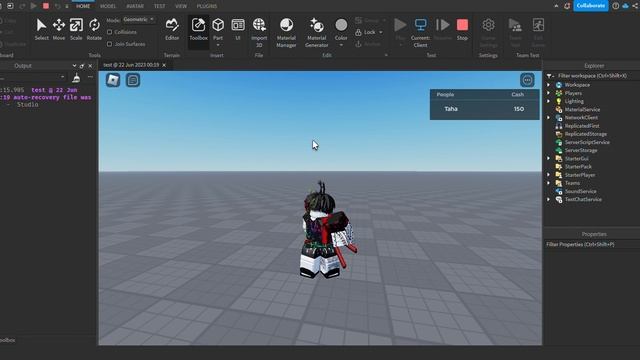
Task: Click the Workspace globe icon
Action: coord(559,85)
